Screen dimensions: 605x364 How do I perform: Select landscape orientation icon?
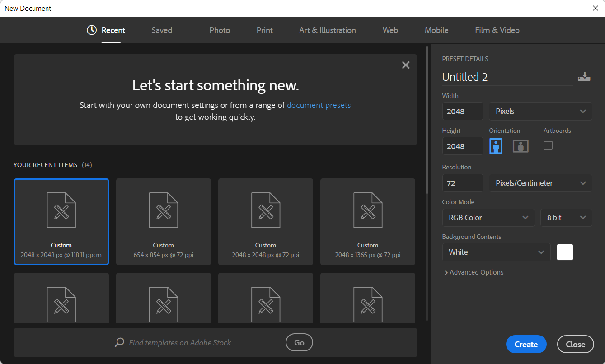[x=521, y=146]
